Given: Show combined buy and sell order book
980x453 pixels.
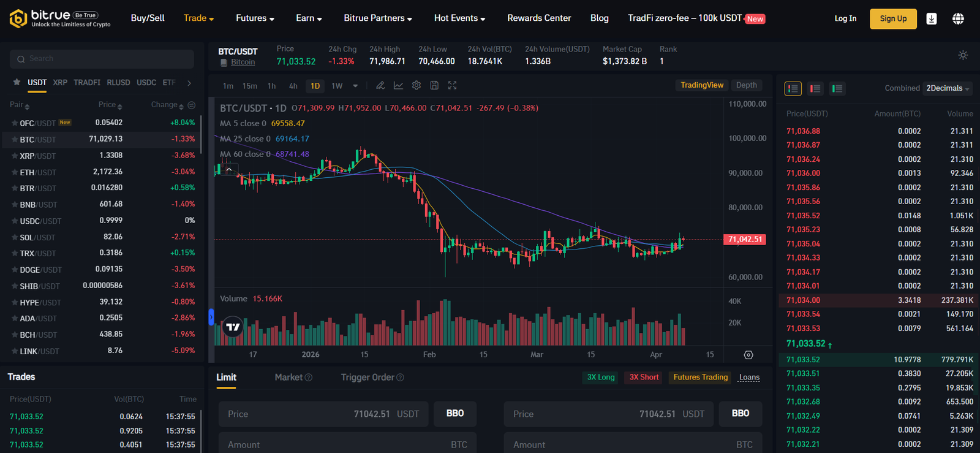Looking at the screenshot, I should point(793,88).
